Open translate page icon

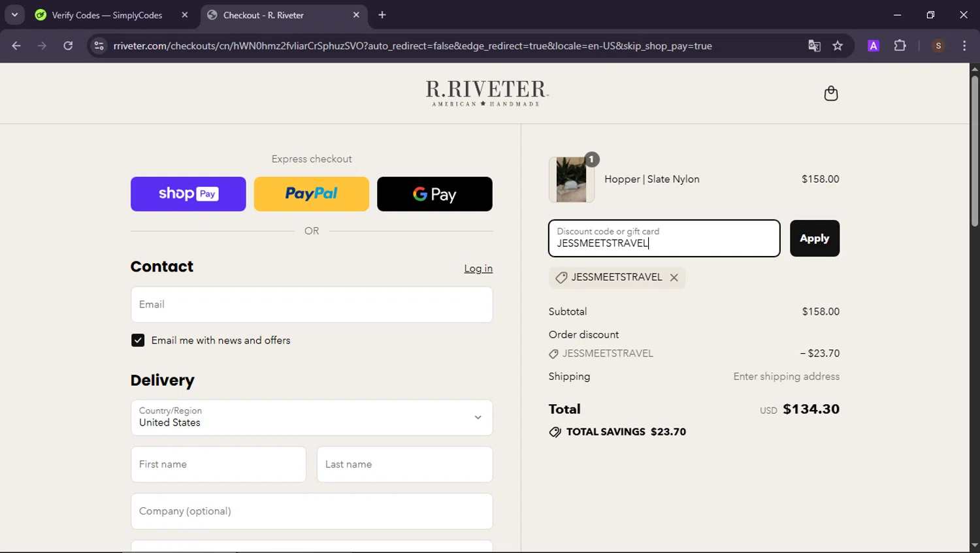[x=814, y=46]
